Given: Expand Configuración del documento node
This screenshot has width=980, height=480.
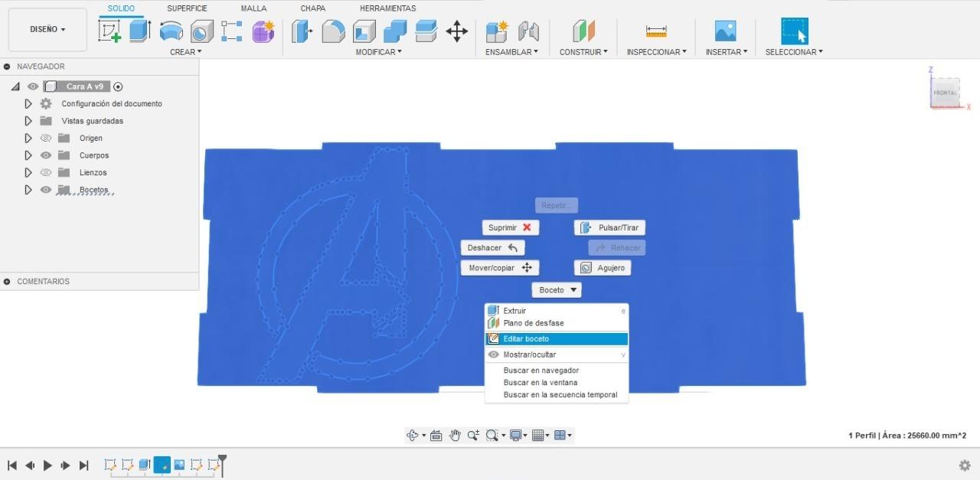Looking at the screenshot, I should 28,103.
